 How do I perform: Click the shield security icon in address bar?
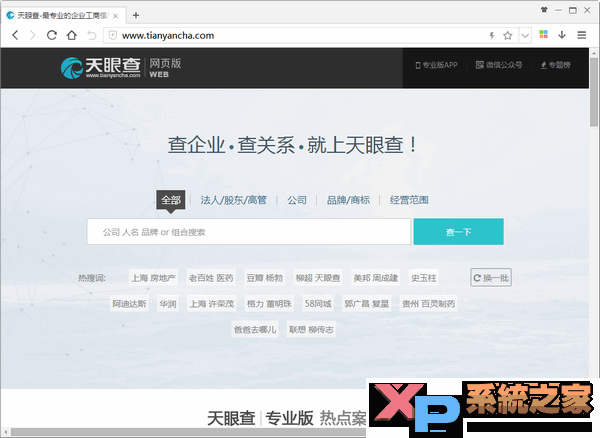tap(113, 36)
